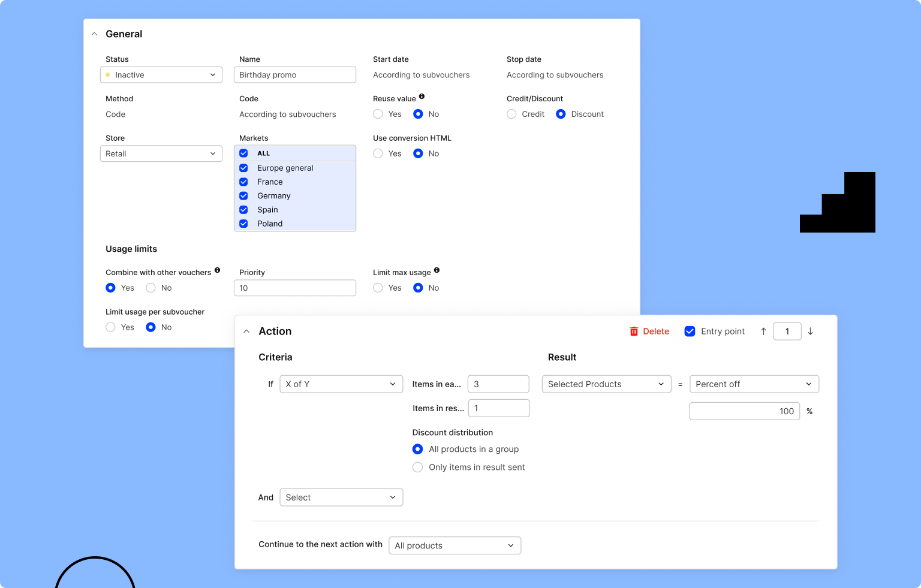Click the Priority input field
This screenshot has height=588, width=921.
(x=295, y=288)
